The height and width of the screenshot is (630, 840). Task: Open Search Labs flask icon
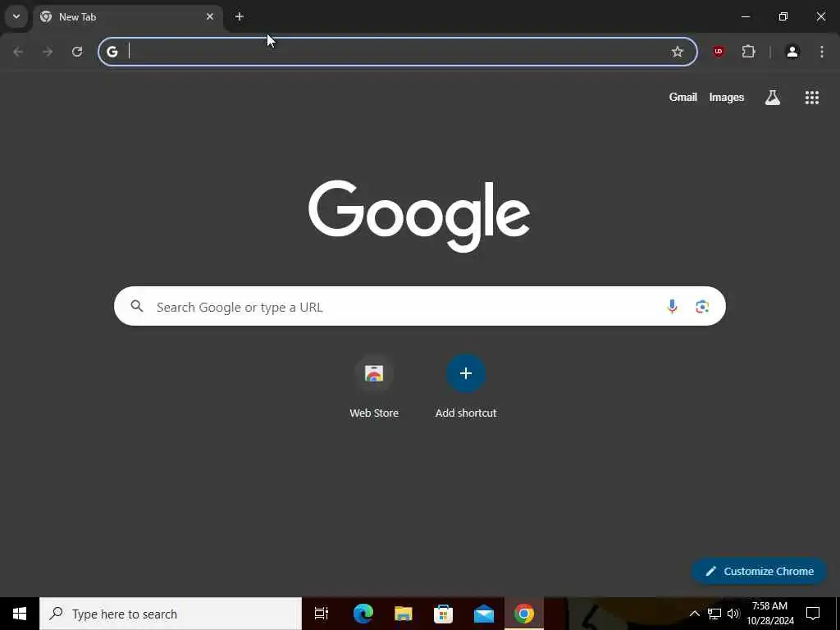(773, 97)
